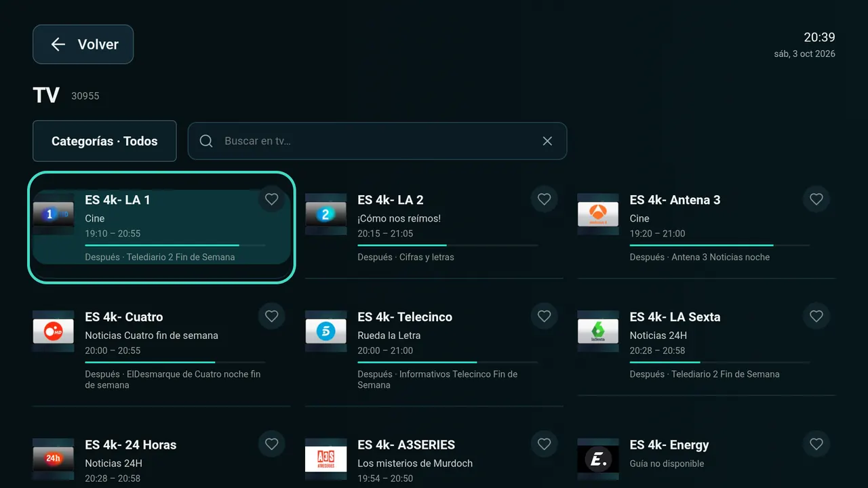Click the laSexta channel logo
Screen dimensions: 868x488
pos(598,331)
